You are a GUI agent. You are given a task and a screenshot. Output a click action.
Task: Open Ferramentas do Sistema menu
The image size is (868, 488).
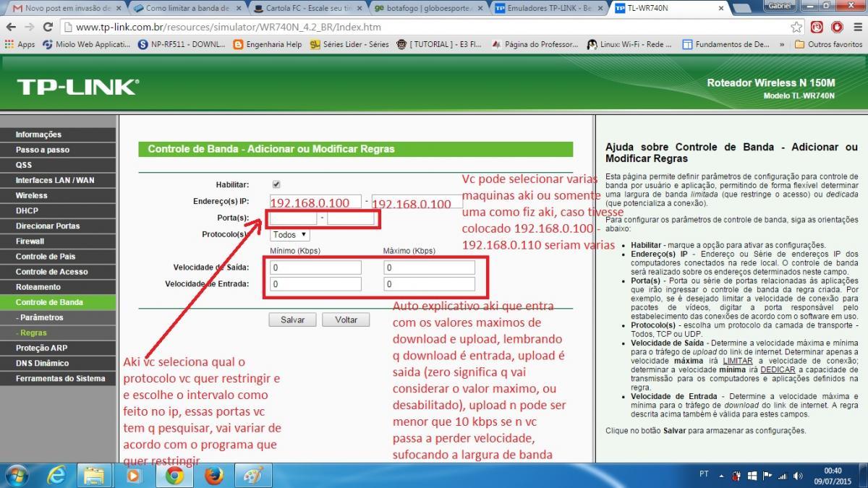[58, 378]
